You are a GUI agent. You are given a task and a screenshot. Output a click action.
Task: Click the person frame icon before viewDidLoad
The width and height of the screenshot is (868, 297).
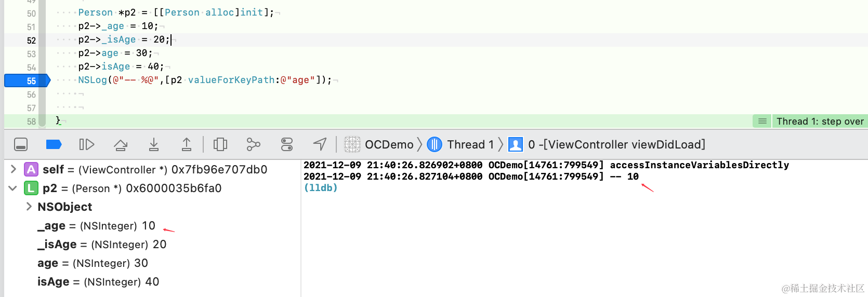point(516,144)
